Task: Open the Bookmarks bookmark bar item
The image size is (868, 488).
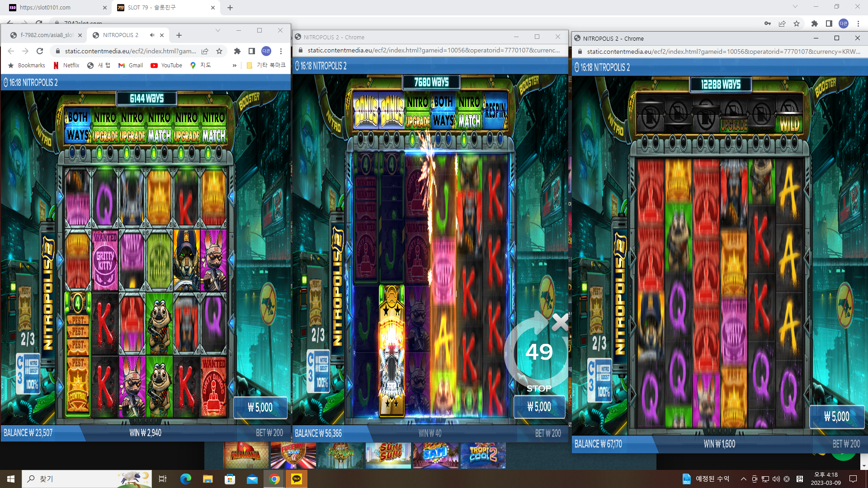Action: click(27, 66)
